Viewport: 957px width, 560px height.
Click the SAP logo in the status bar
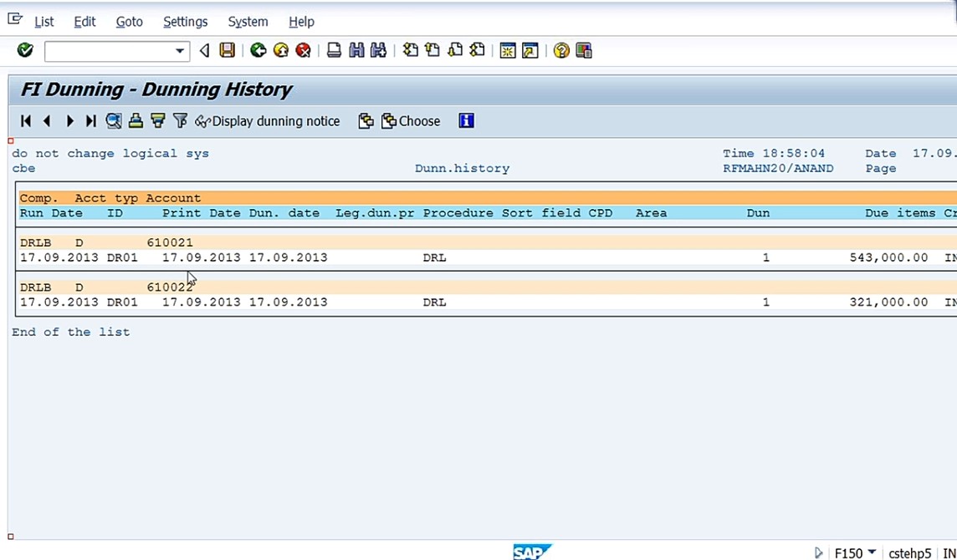[531, 552]
